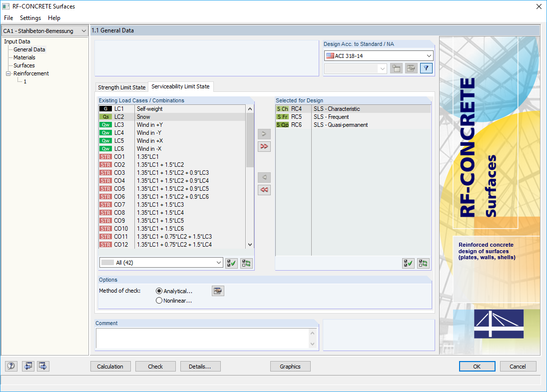Switch to the Strength Limit State tab
Viewport: 547px width, 392px height.
pyautogui.click(x=122, y=87)
